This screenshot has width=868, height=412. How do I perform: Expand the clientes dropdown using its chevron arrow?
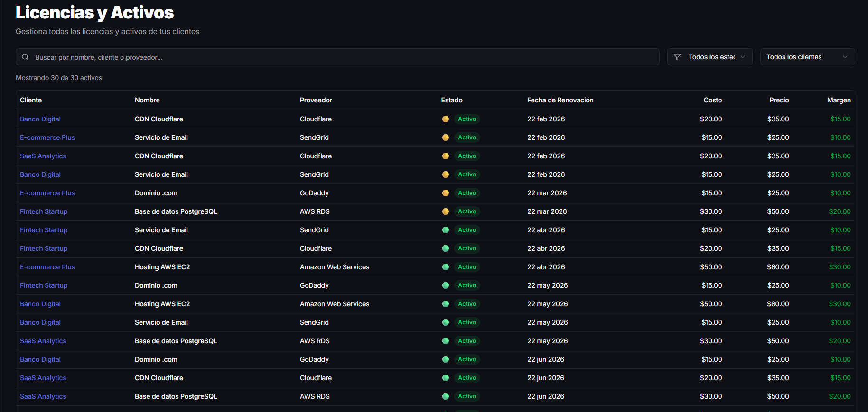click(x=845, y=57)
